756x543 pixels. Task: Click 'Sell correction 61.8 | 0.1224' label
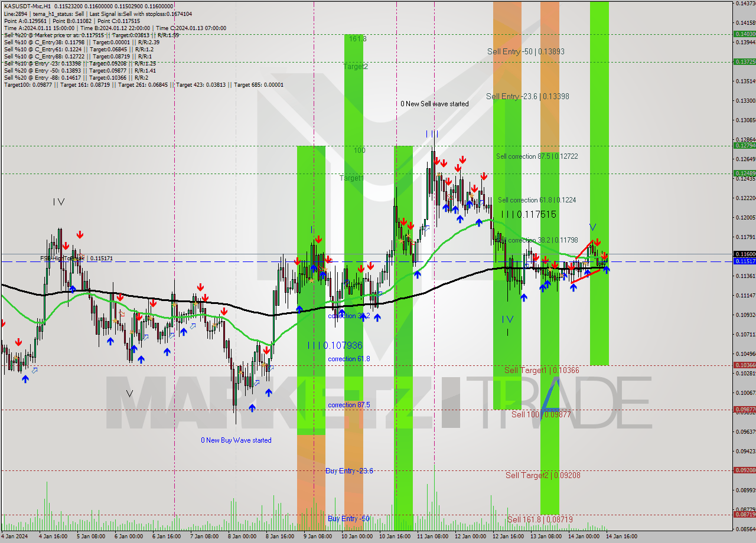point(537,200)
